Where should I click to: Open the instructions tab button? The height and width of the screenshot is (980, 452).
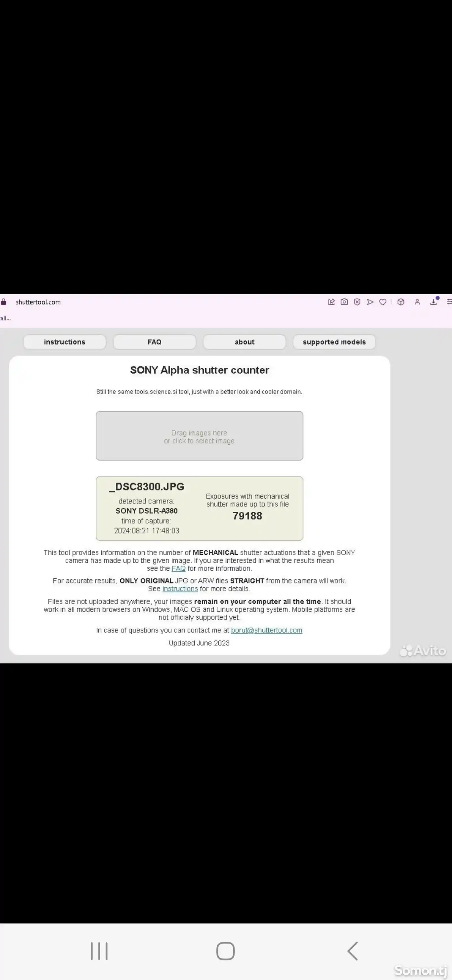65,342
